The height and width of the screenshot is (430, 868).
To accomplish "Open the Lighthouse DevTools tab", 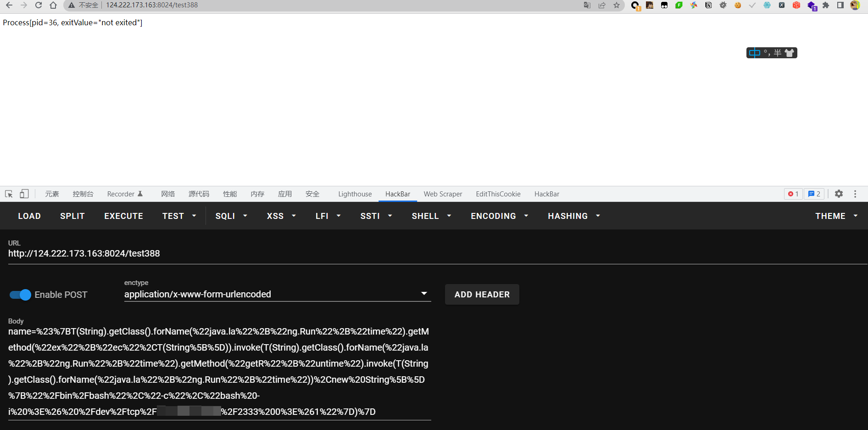I will (355, 194).
